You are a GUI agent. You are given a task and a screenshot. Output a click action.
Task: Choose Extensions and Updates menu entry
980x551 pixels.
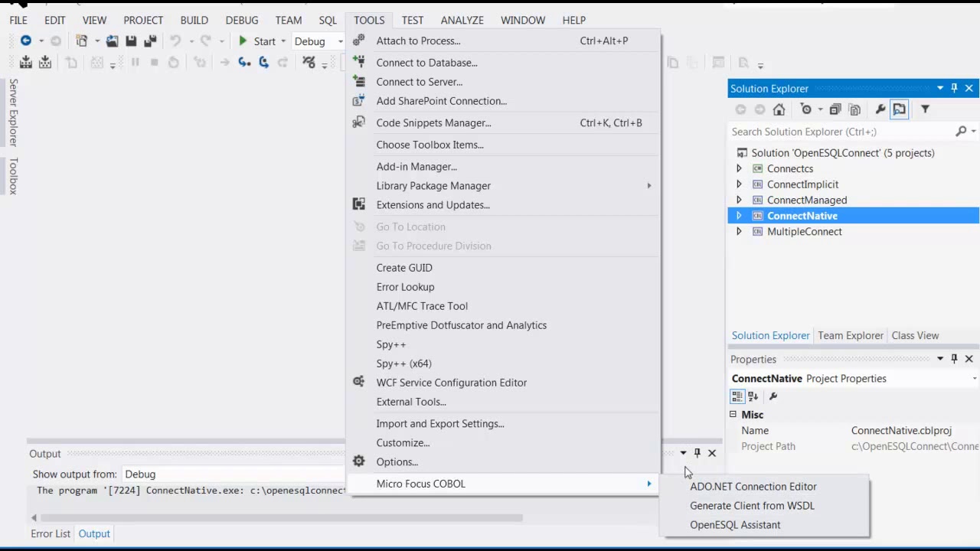pos(502,205)
